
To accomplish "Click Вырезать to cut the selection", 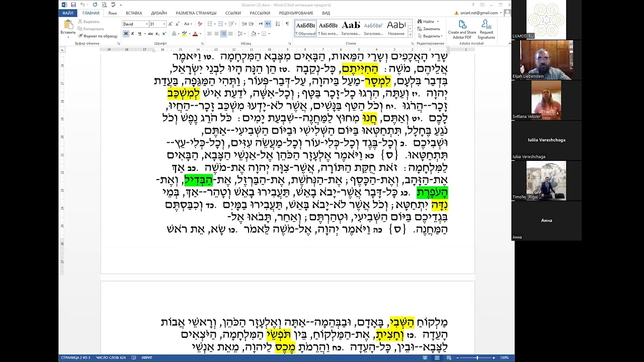I will click(x=89, y=22).
